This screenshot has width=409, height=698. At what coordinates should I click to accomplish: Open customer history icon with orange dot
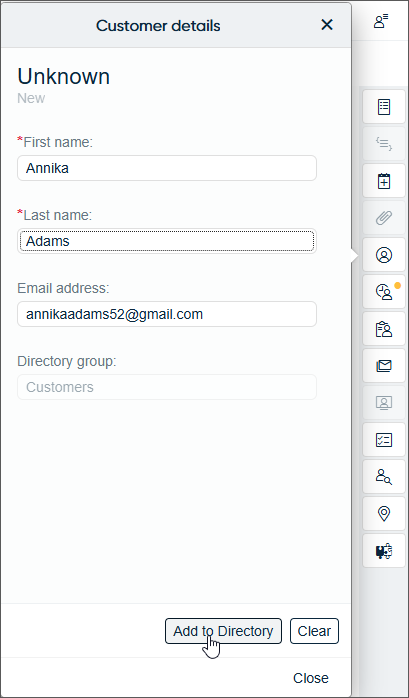384,292
